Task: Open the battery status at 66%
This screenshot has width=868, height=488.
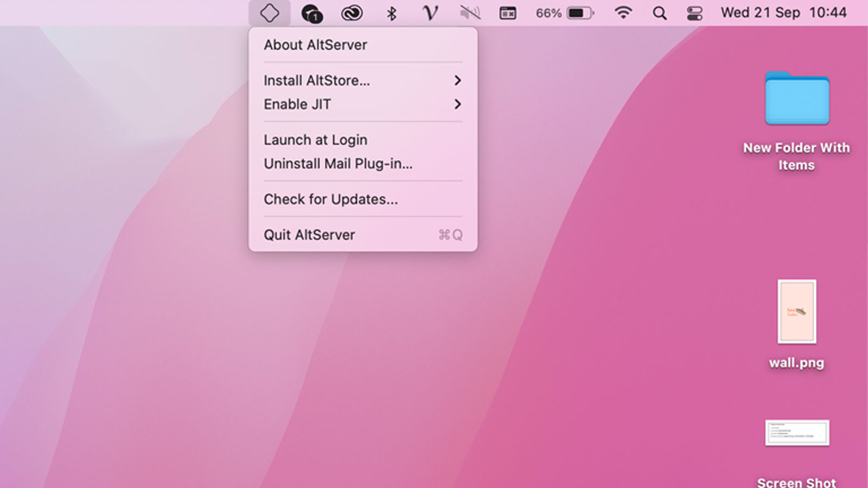Action: (565, 13)
